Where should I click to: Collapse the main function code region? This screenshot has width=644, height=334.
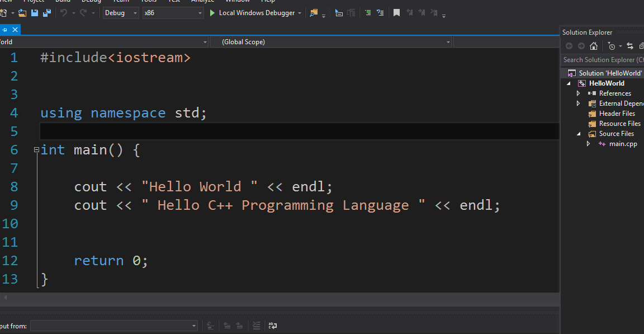tap(35, 150)
